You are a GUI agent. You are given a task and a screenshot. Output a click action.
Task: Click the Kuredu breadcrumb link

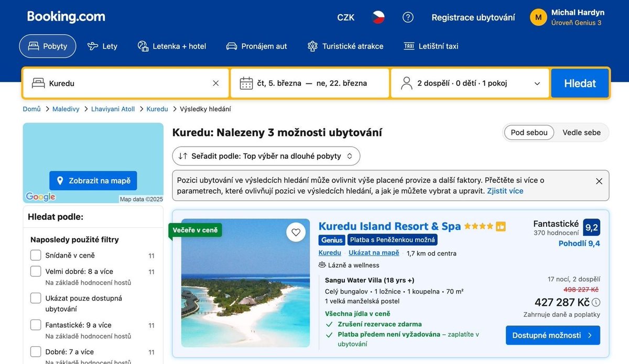tap(157, 109)
